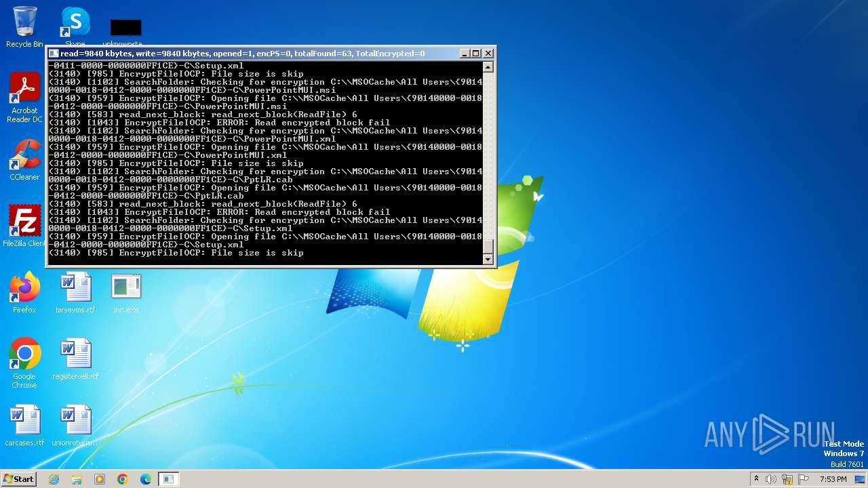The height and width of the screenshot is (488, 868).
Task: Open Windows Media Player taskbar icon
Action: pos(100,479)
